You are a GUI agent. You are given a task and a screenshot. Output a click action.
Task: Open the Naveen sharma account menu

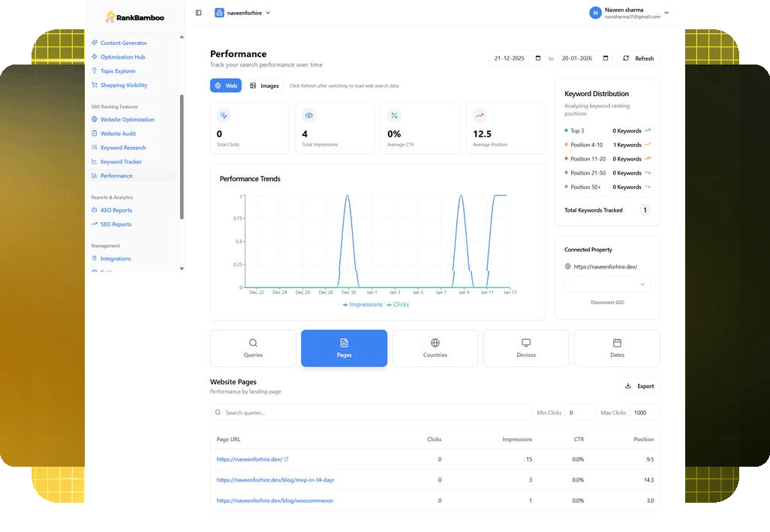click(629, 13)
